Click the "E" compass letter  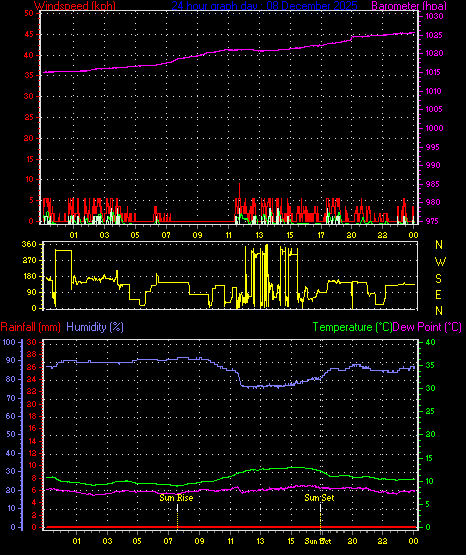click(438, 294)
